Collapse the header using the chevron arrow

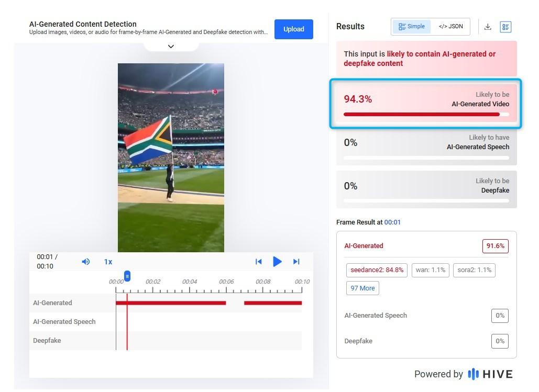[x=171, y=47]
